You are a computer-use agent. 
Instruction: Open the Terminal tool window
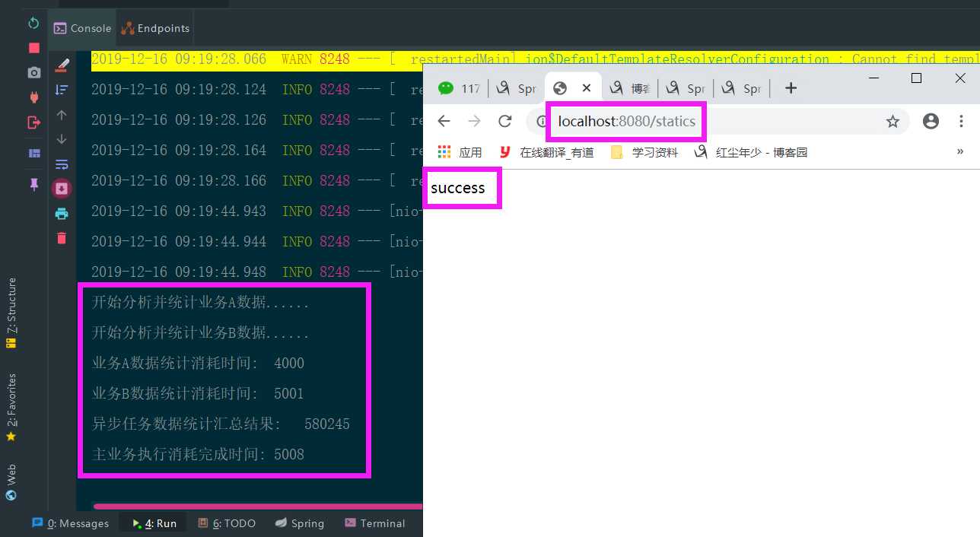(375, 523)
